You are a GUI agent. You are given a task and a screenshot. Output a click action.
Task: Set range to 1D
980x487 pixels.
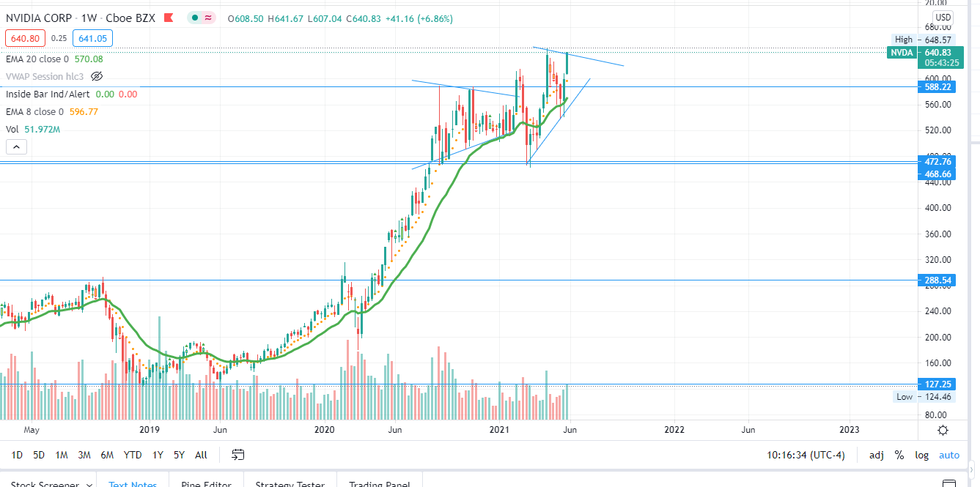17,455
